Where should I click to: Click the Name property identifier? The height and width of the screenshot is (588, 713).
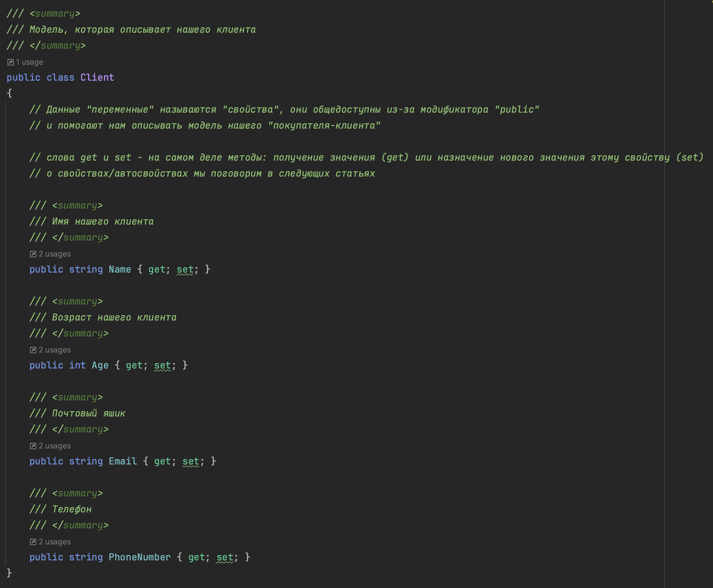click(120, 269)
